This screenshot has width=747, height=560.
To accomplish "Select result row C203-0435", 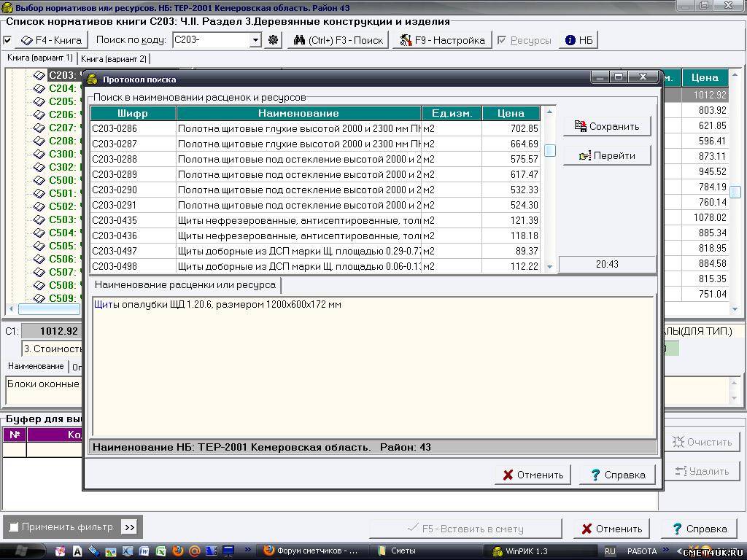I will (315, 220).
